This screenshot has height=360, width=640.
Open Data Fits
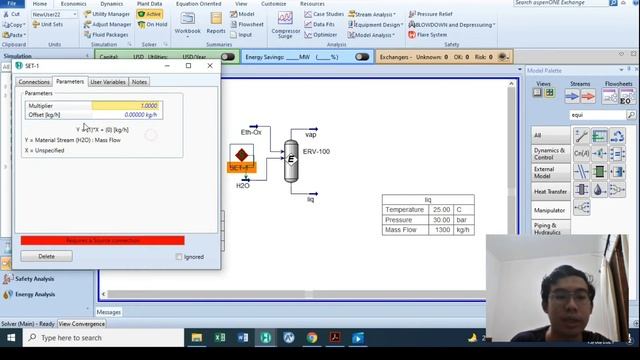click(320, 24)
